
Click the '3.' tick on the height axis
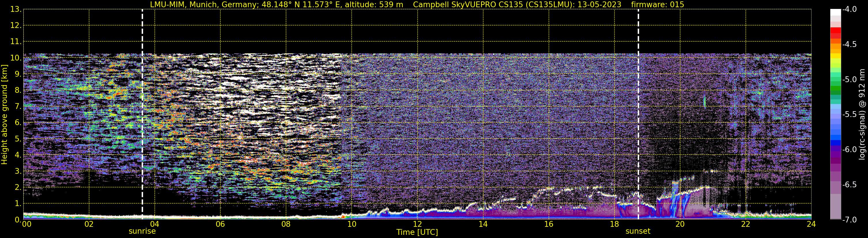[x=18, y=171]
